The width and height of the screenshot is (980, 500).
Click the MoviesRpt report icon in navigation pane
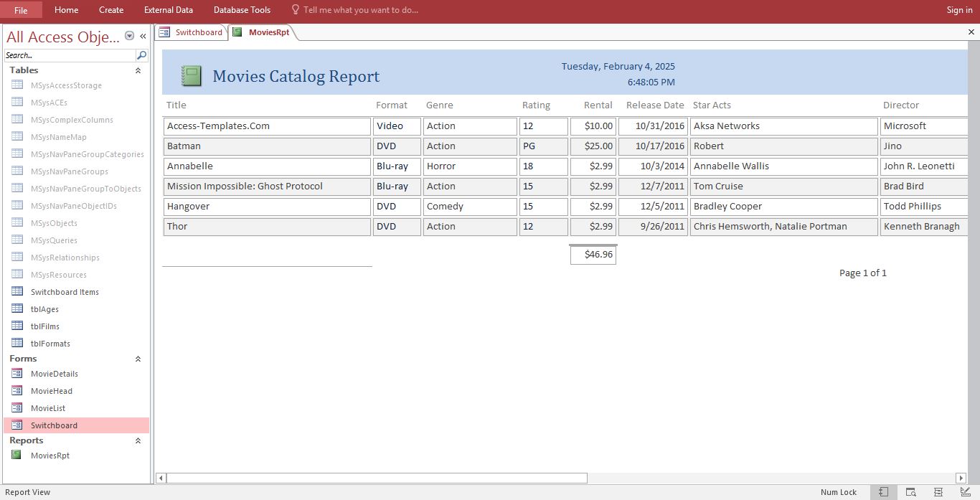pos(17,456)
